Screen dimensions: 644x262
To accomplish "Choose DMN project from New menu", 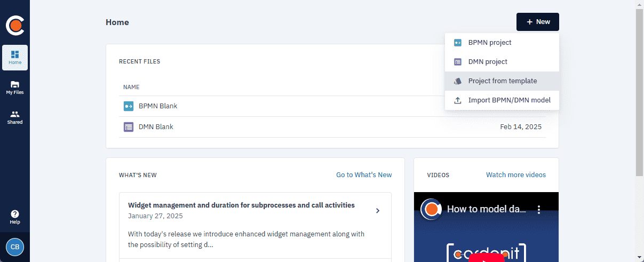I will pyautogui.click(x=502, y=62).
